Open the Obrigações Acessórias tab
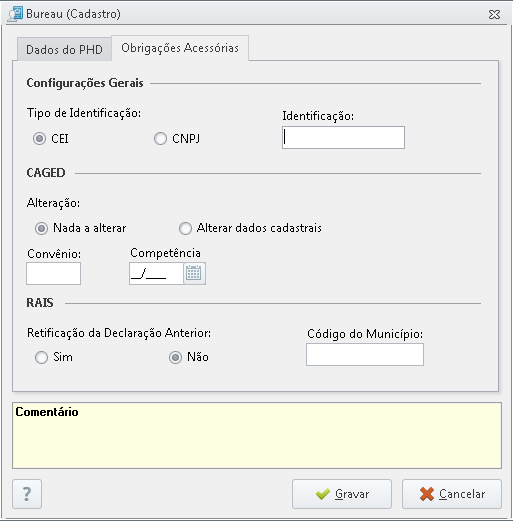Screen dimensions: 513x522 [x=180, y=48]
